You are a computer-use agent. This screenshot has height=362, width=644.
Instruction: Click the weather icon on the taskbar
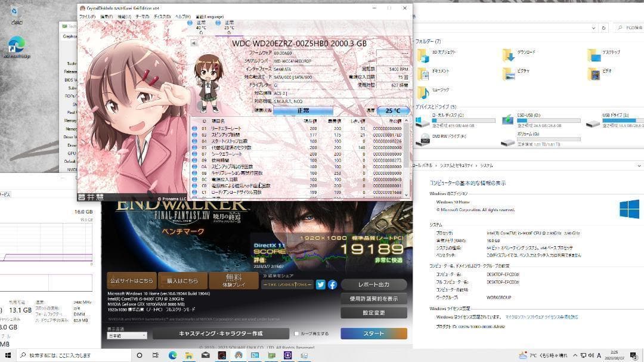click(523, 357)
